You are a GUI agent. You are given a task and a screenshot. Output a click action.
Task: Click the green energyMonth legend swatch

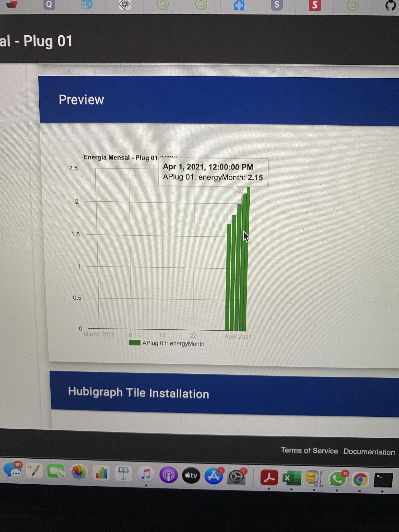point(134,343)
